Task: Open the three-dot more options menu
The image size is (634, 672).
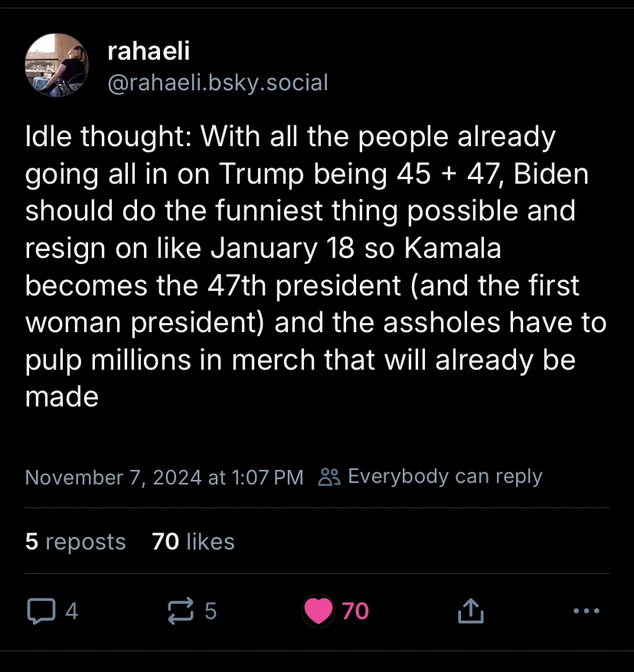Action: pos(586,610)
